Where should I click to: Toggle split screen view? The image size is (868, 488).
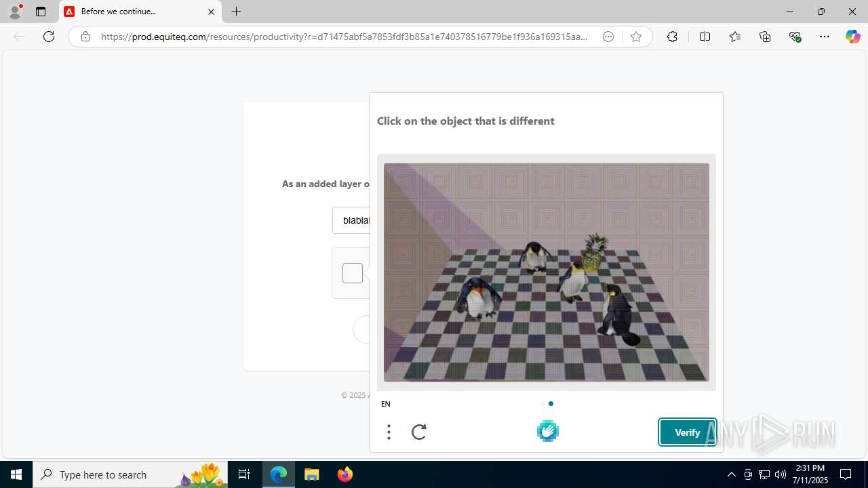pyautogui.click(x=705, y=37)
